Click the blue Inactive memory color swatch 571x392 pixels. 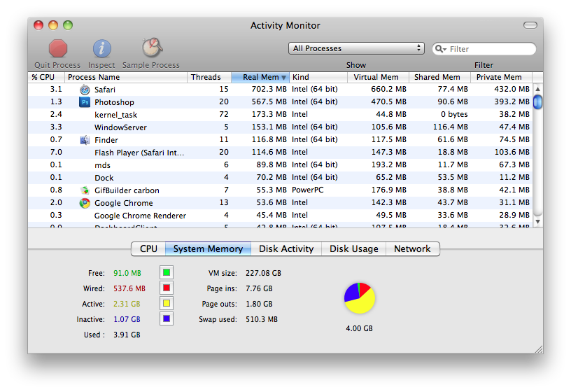(167, 318)
